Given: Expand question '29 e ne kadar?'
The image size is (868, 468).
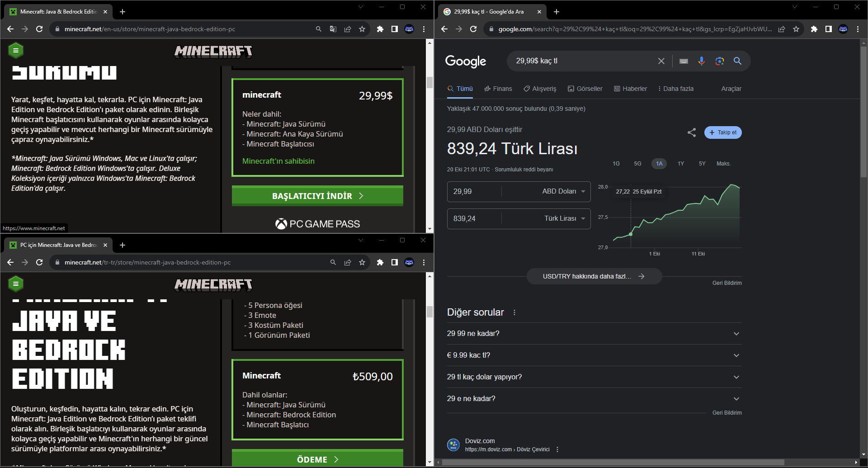Looking at the screenshot, I should (594, 399).
